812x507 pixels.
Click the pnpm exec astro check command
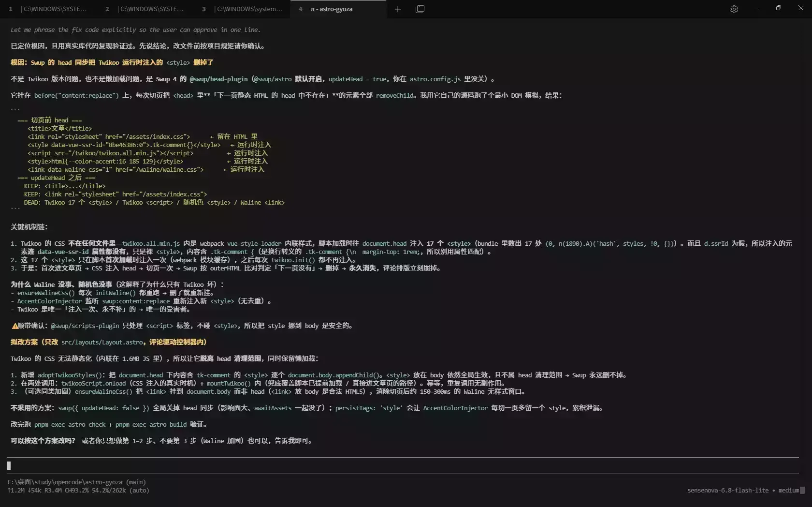click(70, 424)
